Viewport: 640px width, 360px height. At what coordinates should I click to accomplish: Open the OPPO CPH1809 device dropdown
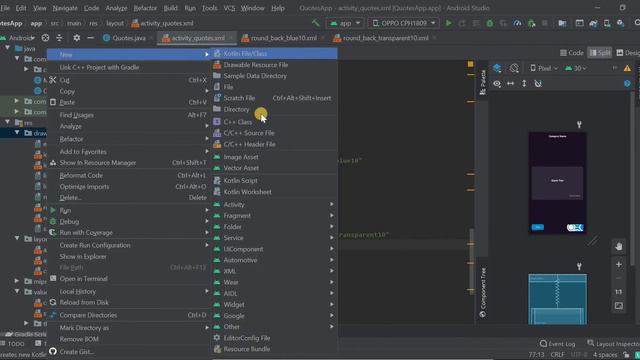(403, 23)
